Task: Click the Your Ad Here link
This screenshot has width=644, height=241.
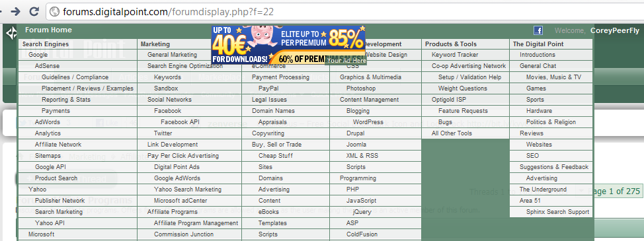Action: pyautogui.click(x=346, y=61)
